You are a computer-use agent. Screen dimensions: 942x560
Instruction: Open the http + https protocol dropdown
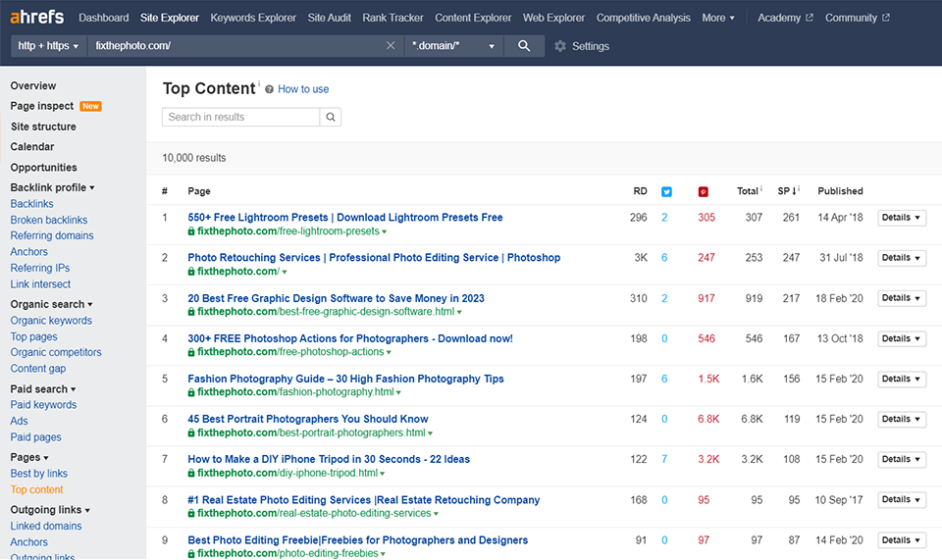click(48, 46)
